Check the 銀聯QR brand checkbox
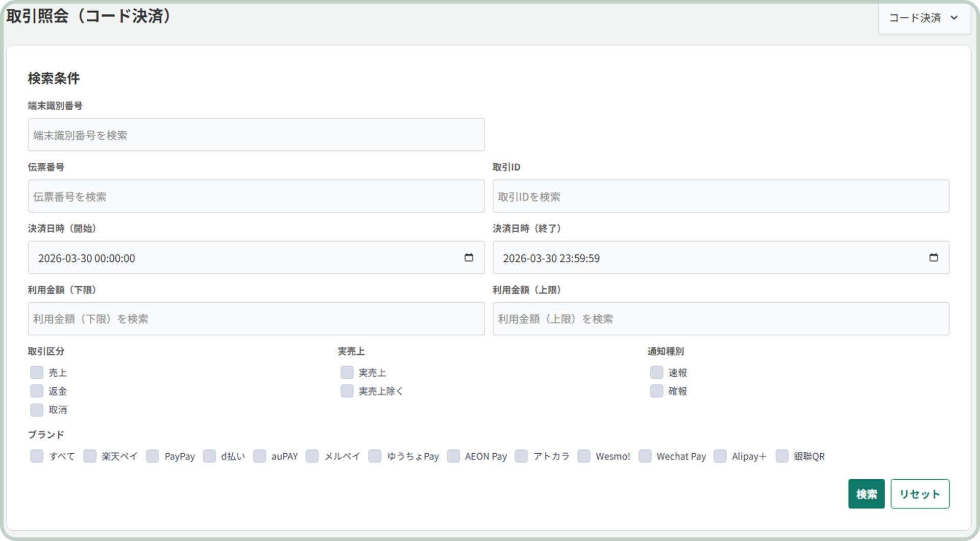The height and width of the screenshot is (541, 980). (x=781, y=456)
